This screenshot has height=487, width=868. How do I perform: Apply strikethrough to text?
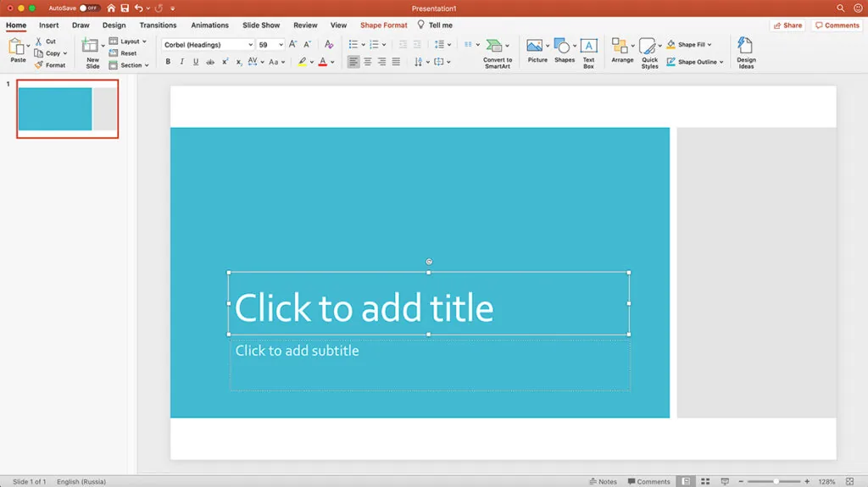pyautogui.click(x=210, y=62)
